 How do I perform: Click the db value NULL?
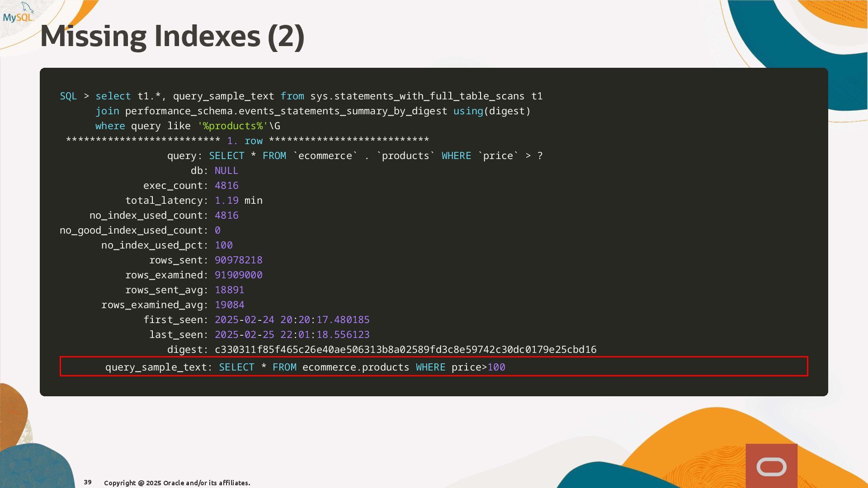point(226,171)
